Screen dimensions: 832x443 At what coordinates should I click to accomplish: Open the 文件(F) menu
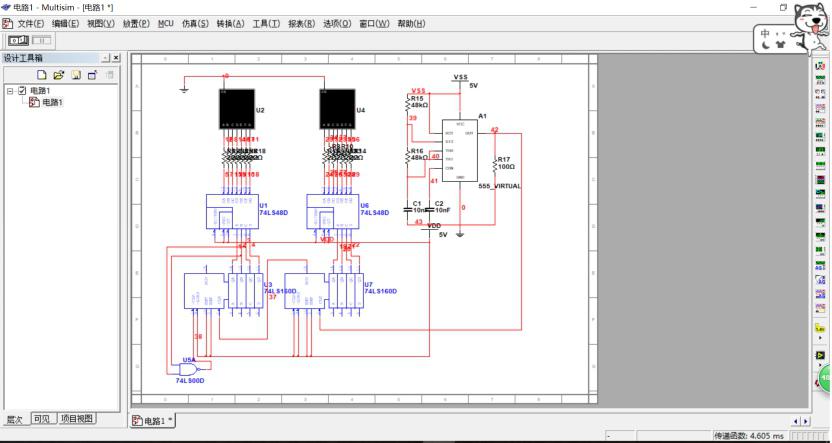click(31, 24)
